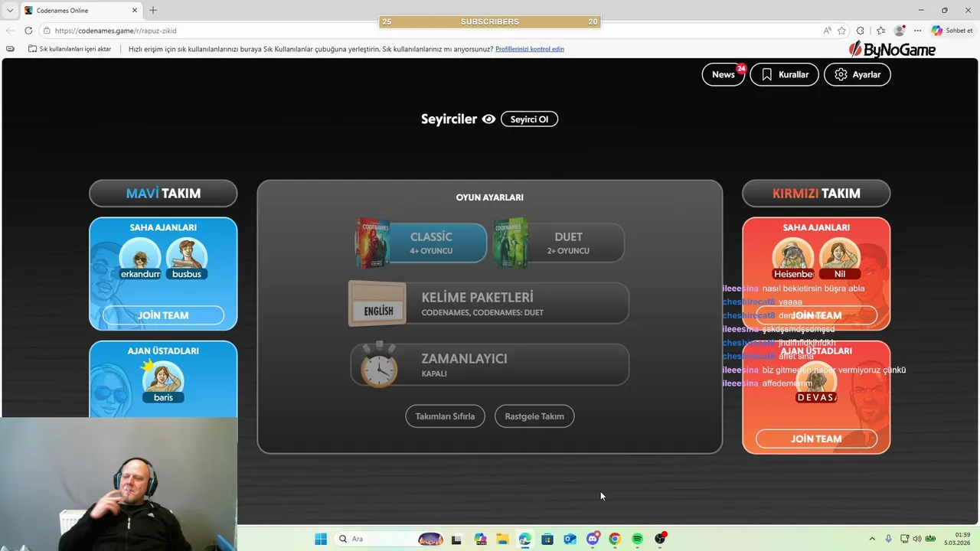980x551 pixels.
Task: Click the MAVİ TAKIM header
Action: (x=163, y=194)
